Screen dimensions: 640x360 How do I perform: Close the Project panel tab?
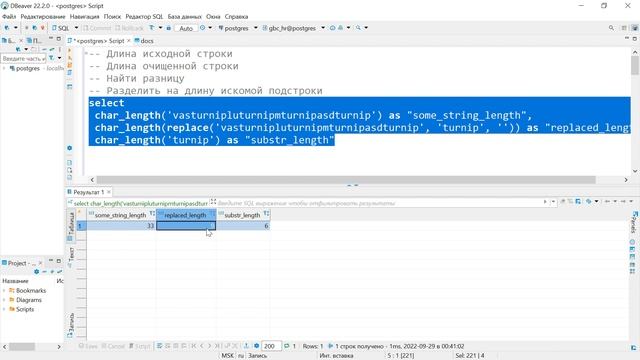(x=40, y=263)
